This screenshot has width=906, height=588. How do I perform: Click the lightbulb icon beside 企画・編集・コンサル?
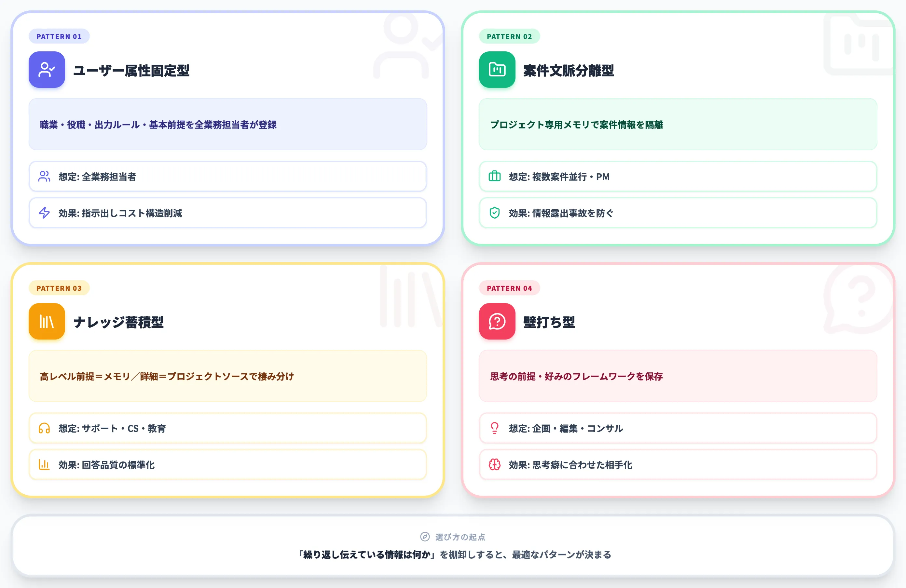pos(495,428)
